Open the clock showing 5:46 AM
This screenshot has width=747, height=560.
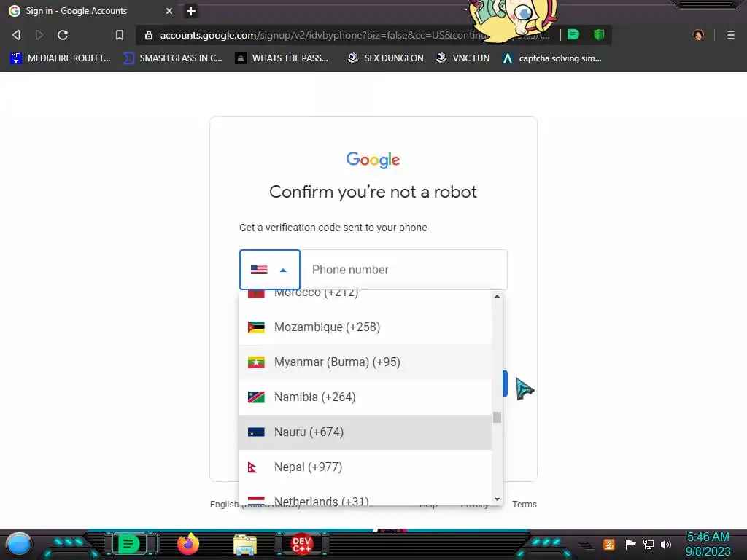click(x=708, y=544)
